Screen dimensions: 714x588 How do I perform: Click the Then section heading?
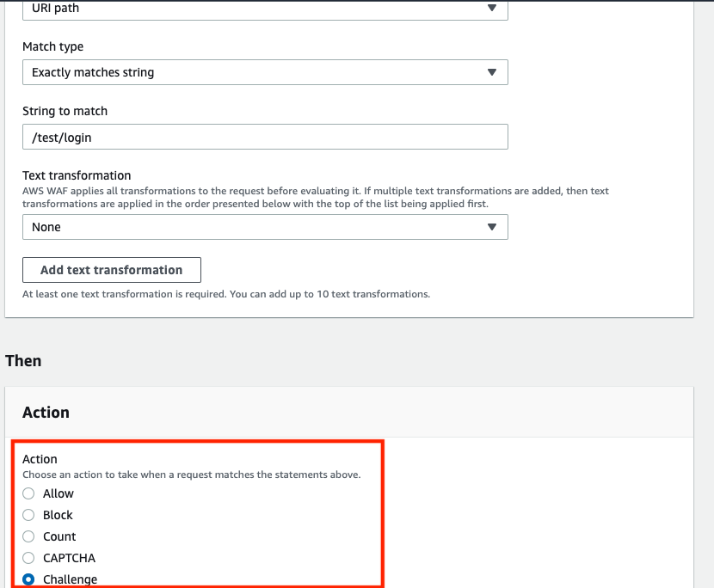coord(23,361)
